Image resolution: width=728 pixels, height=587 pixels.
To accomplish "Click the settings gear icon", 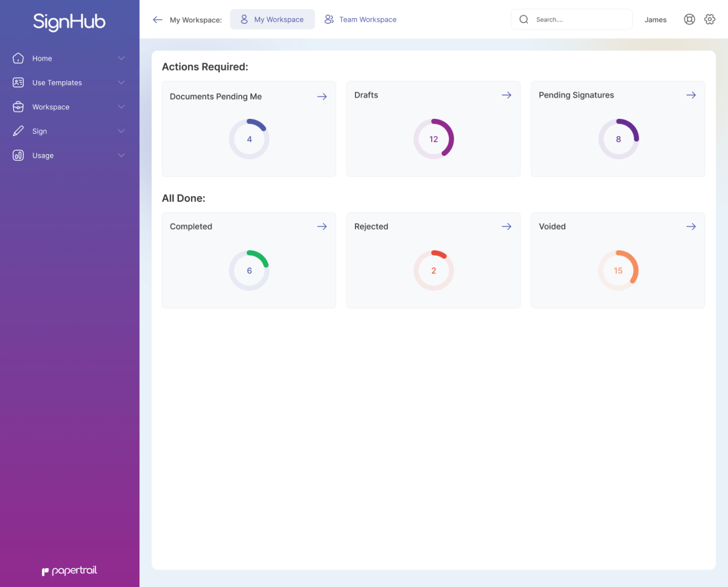I will 709,19.
